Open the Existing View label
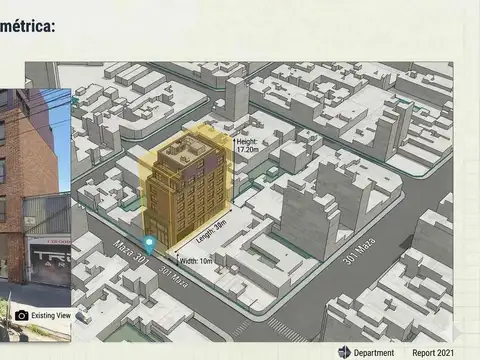Screen dimensions: 480x360 click(x=51, y=315)
